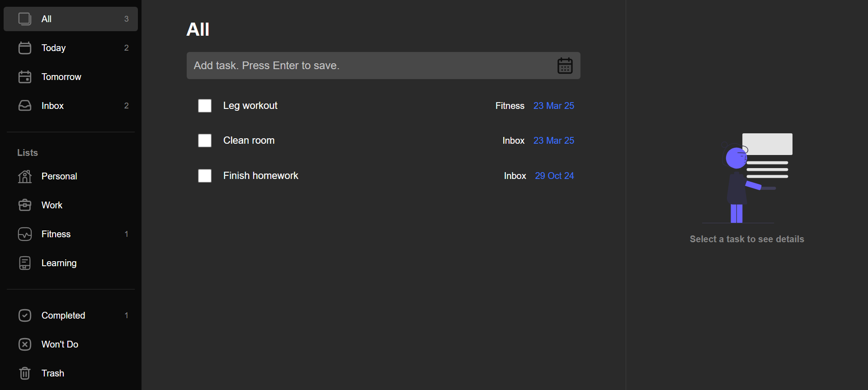868x390 pixels.
Task: Click the Trash bin icon
Action: tap(25, 373)
